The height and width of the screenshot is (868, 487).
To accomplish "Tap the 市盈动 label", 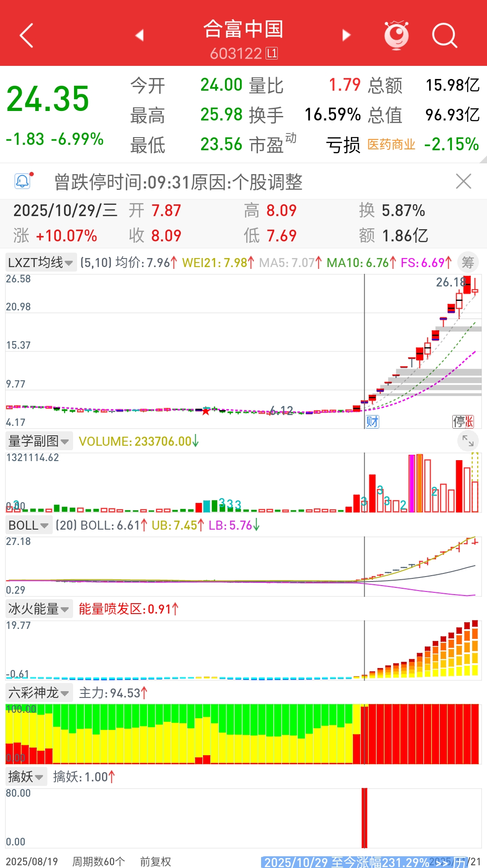I will point(272,143).
